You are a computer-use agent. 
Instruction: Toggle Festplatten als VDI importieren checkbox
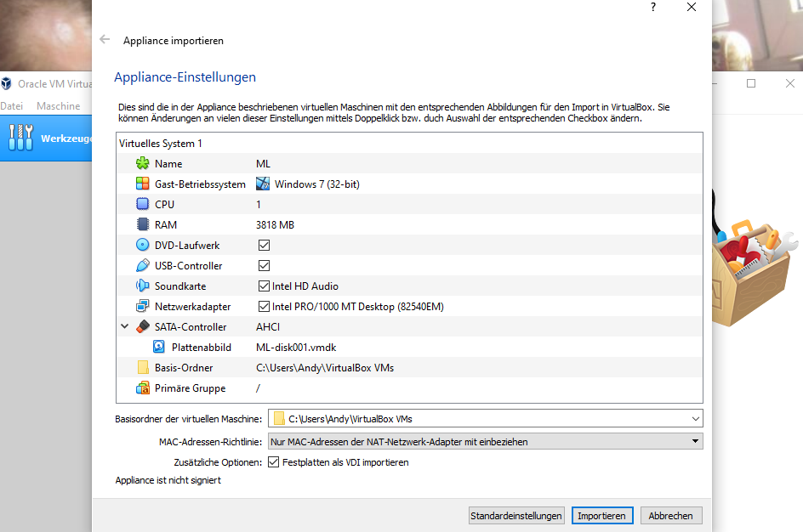pos(273,462)
